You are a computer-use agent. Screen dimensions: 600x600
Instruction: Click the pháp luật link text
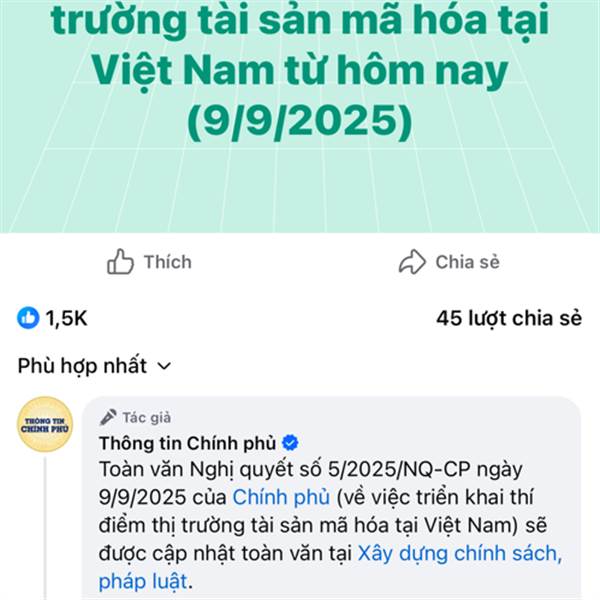coord(143,582)
